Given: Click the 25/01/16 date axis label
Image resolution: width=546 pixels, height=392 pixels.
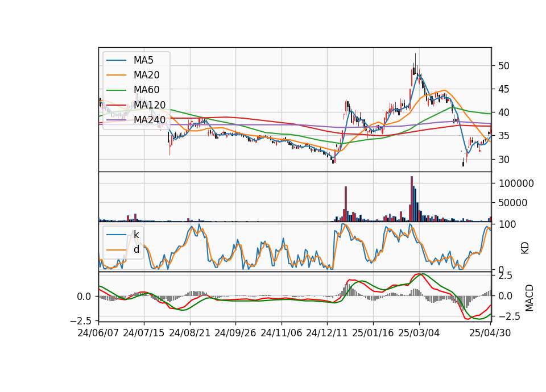Looking at the screenshot, I should tap(373, 333).
